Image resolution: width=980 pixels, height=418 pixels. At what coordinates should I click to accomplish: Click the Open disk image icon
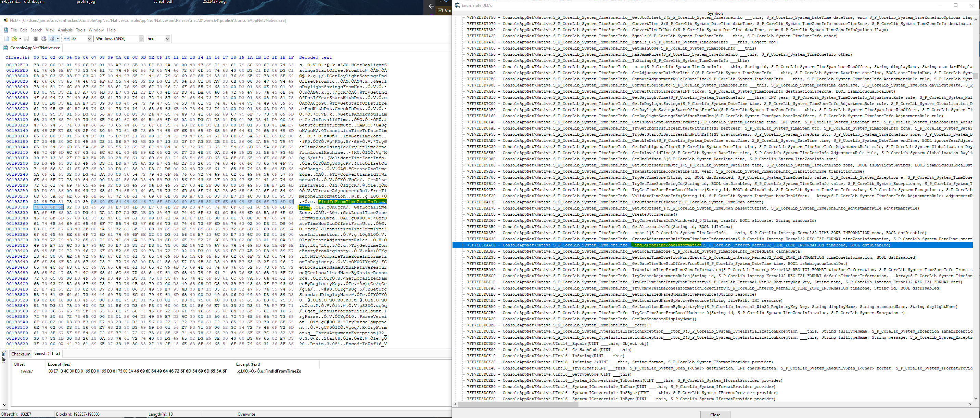[52, 39]
